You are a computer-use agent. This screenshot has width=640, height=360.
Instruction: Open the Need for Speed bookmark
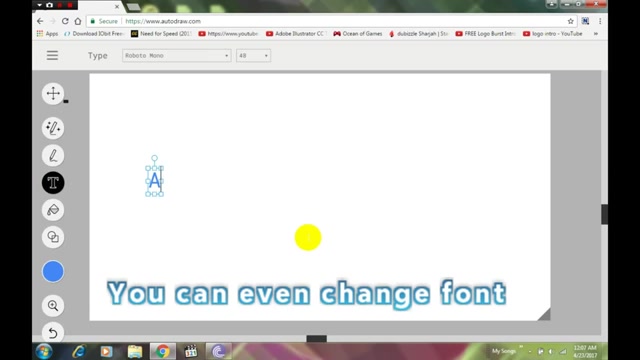[161, 34]
